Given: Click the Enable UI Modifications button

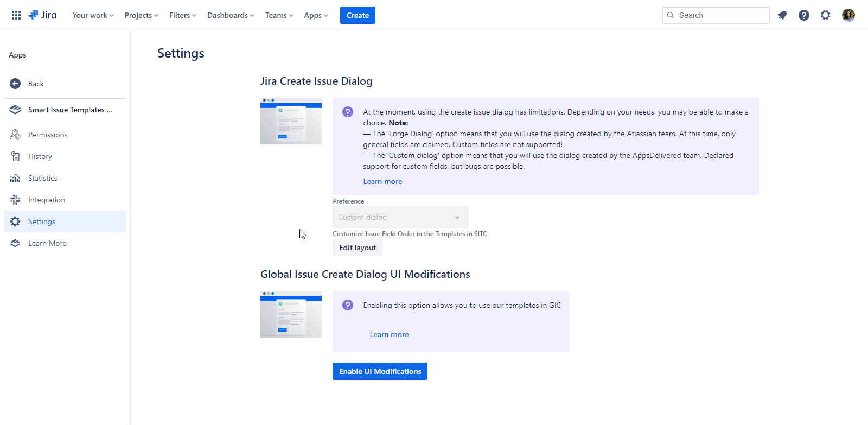Looking at the screenshot, I should click(380, 371).
